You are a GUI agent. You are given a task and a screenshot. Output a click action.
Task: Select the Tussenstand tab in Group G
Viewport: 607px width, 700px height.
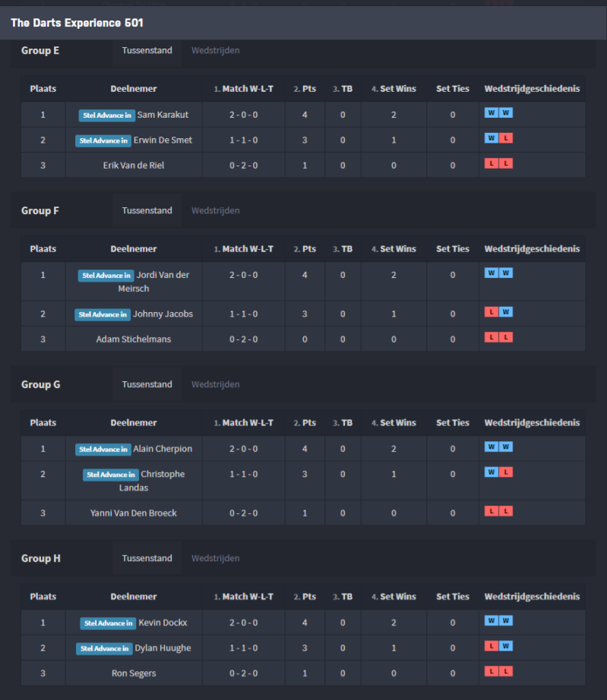tap(147, 384)
